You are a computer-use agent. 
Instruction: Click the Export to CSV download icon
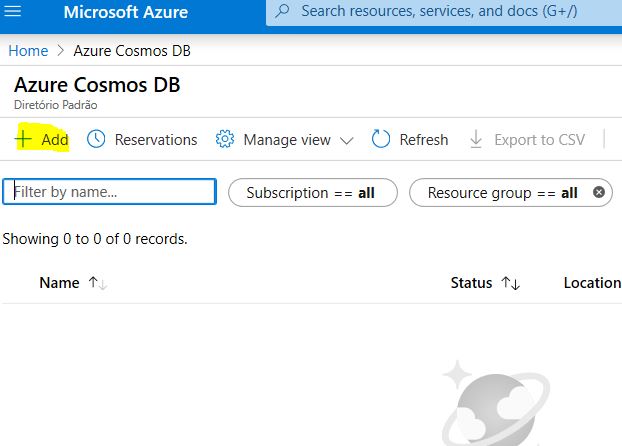point(476,139)
